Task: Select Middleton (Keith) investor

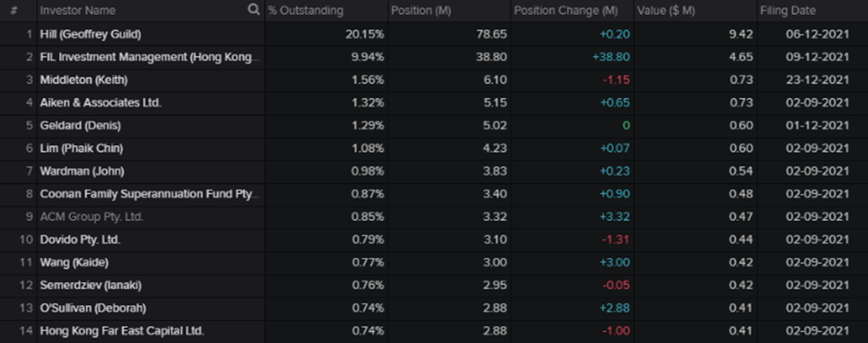Action: click(84, 80)
